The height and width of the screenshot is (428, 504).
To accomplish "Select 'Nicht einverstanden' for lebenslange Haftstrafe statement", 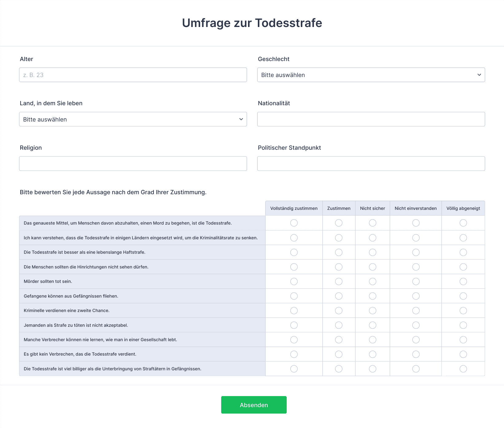I will click(x=416, y=252).
